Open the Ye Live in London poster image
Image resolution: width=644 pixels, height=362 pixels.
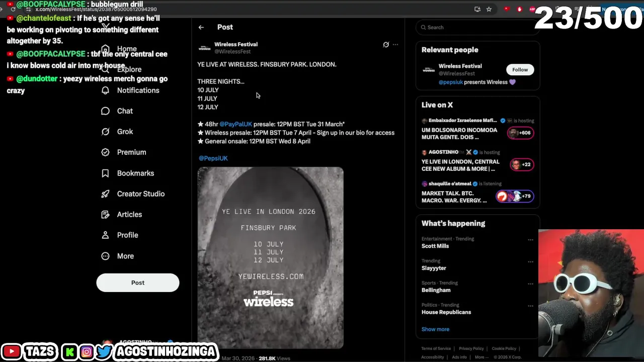click(x=271, y=258)
